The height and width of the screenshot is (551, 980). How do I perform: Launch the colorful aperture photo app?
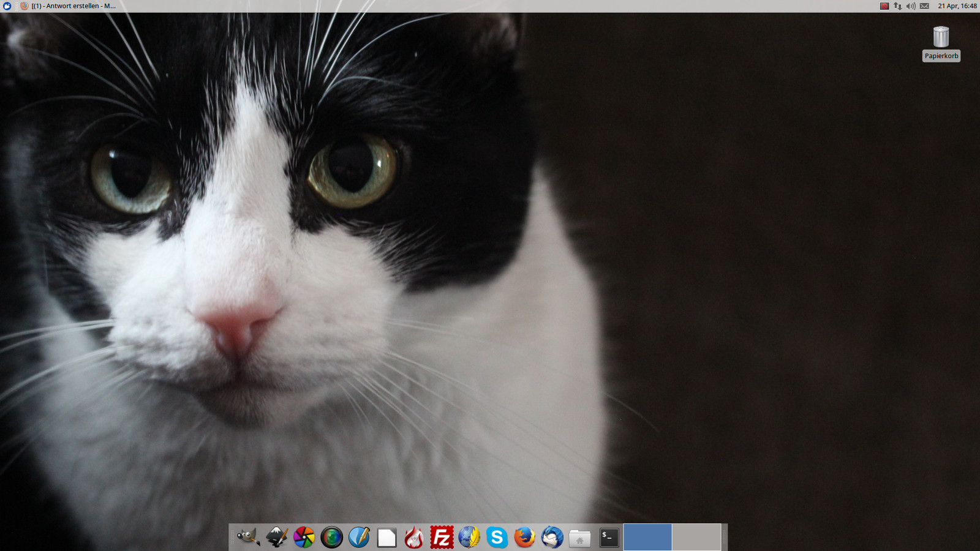pyautogui.click(x=304, y=538)
